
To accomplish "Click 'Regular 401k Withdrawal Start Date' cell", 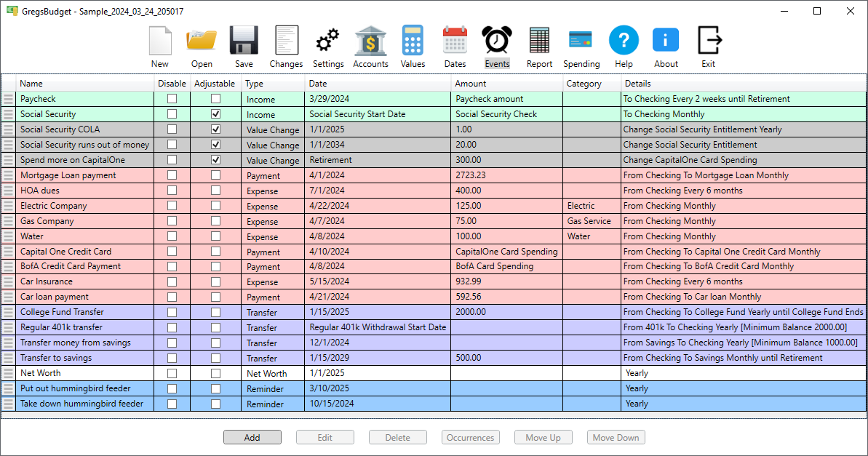I will tap(378, 327).
